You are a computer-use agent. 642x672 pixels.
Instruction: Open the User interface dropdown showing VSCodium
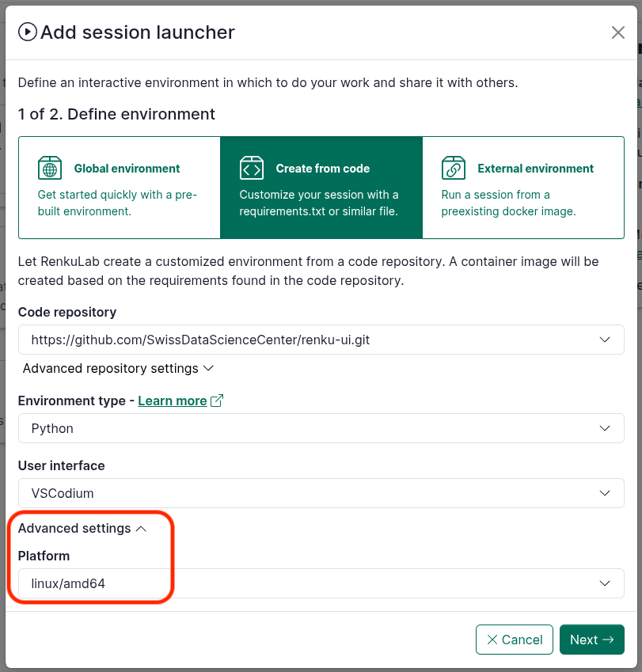(321, 493)
